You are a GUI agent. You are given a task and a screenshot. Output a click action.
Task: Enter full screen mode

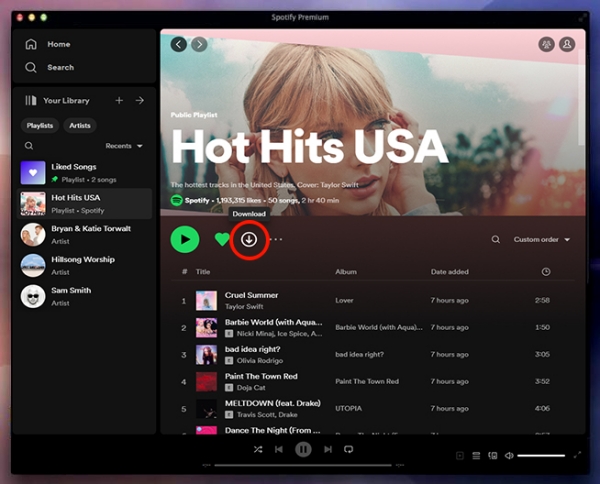(x=577, y=455)
